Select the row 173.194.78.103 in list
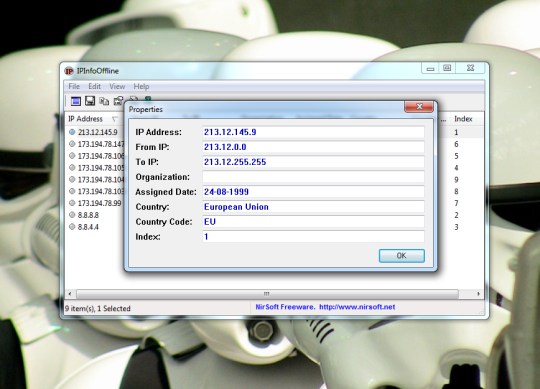 (101, 191)
